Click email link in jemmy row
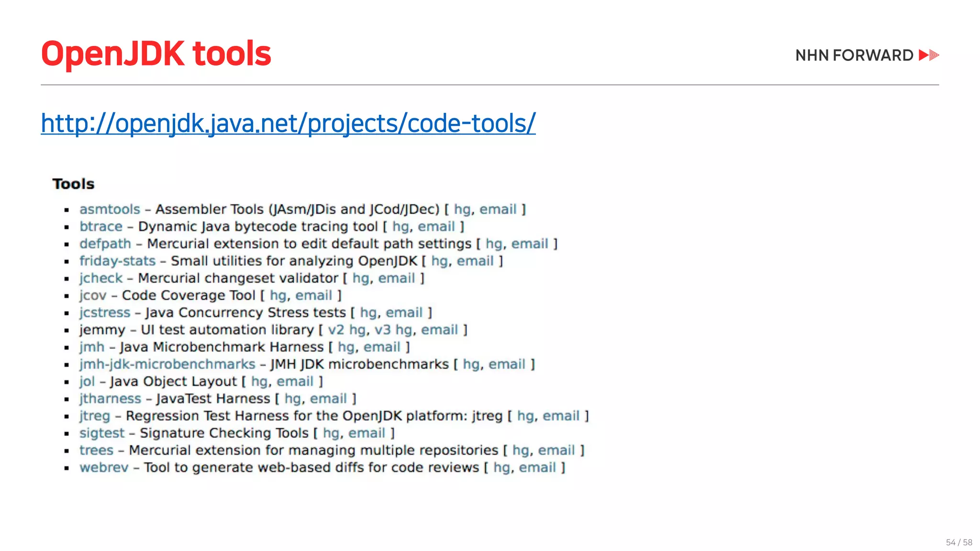Viewport: 980px width, 551px height. tap(439, 330)
